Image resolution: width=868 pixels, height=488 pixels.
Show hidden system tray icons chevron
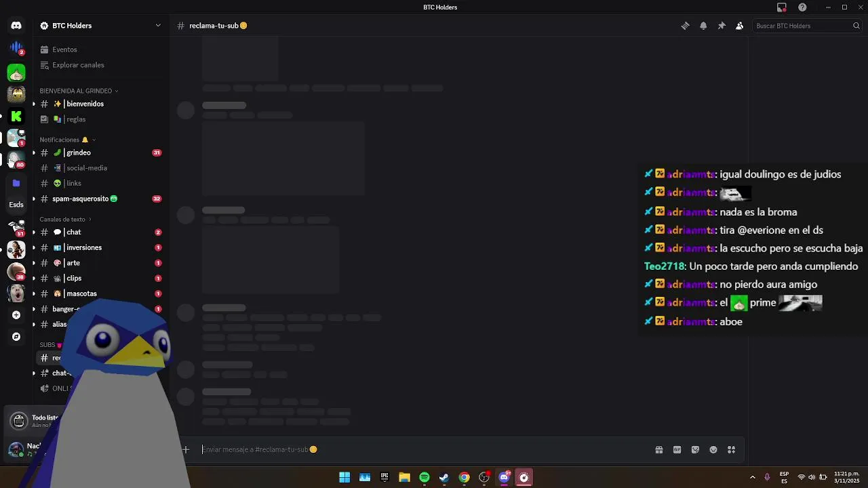[x=752, y=477]
